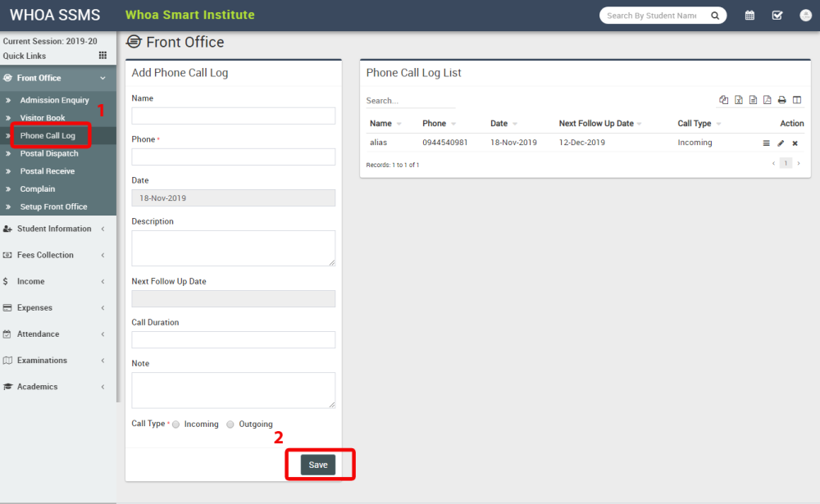
Task: Open the Visitor Book menu item
Action: (49, 117)
